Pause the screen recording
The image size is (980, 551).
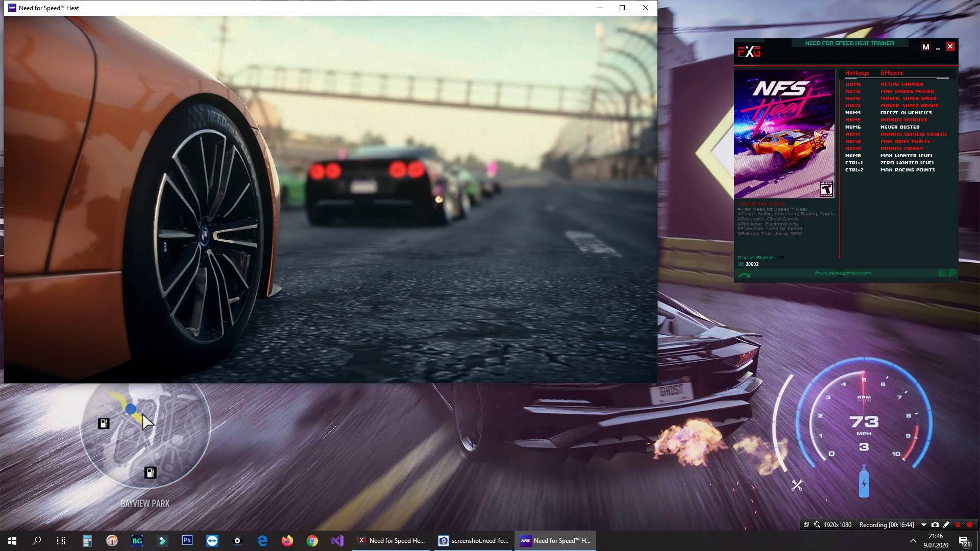pos(958,524)
